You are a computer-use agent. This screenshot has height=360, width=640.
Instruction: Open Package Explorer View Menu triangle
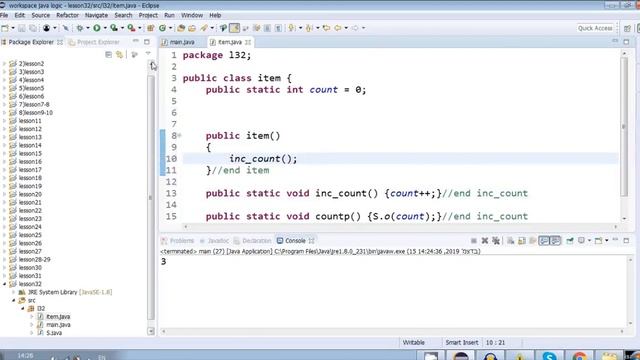point(148,54)
